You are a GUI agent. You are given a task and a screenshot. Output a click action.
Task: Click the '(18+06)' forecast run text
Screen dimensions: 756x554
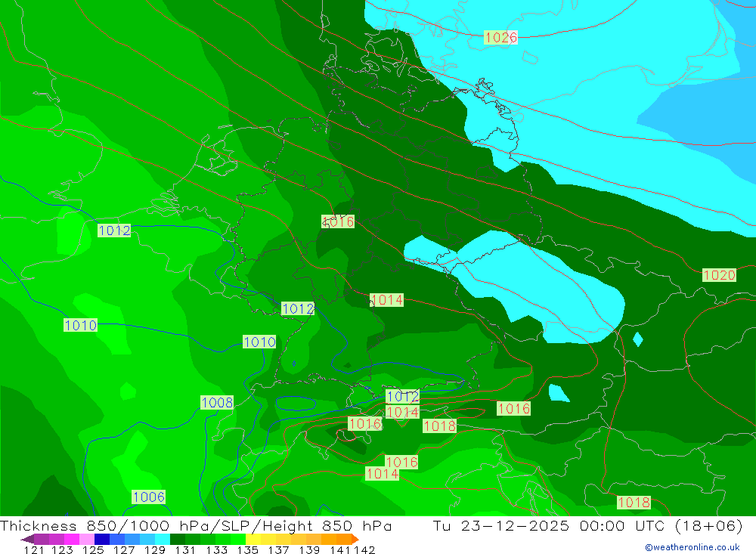click(x=709, y=525)
